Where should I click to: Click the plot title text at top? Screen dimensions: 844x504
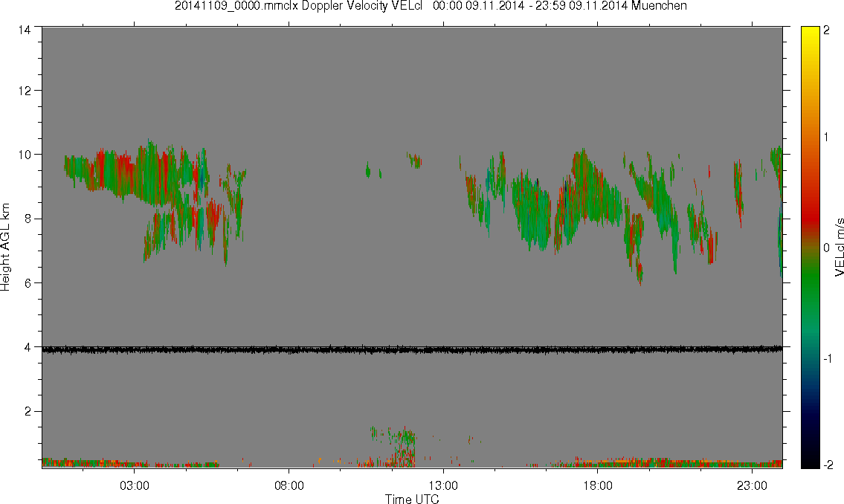pyautogui.click(x=431, y=6)
